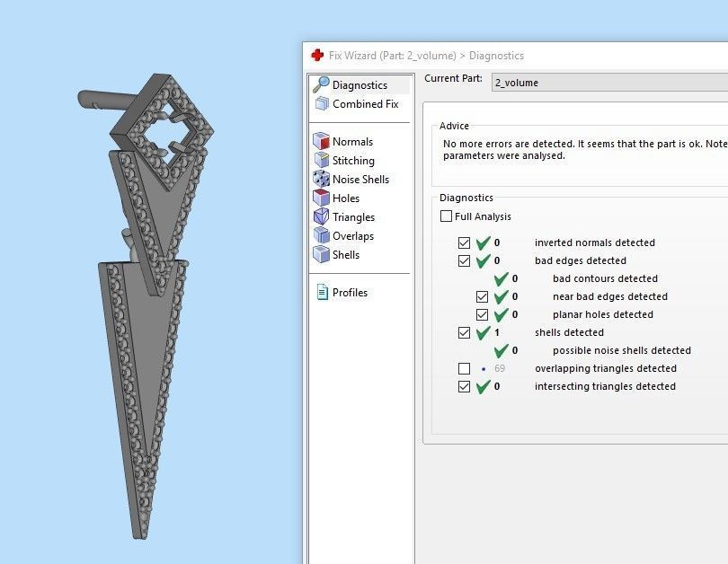Image resolution: width=728 pixels, height=564 pixels.
Task: Toggle near bad edges detected checkbox
Action: pos(482,296)
